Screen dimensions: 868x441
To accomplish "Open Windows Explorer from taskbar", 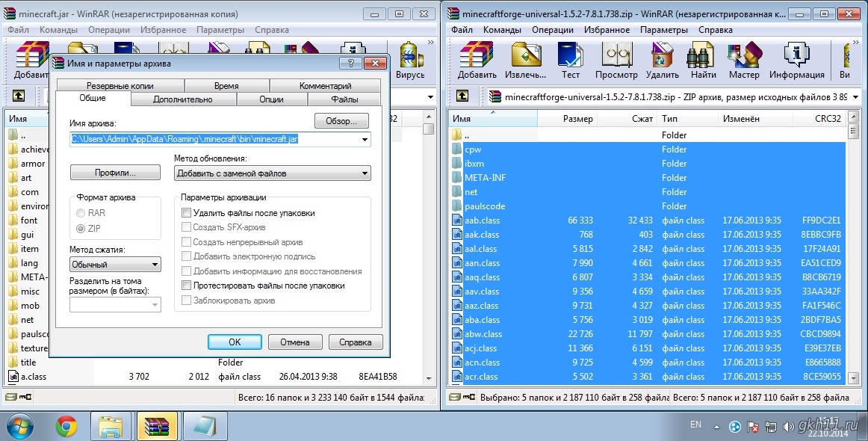I will tap(111, 427).
